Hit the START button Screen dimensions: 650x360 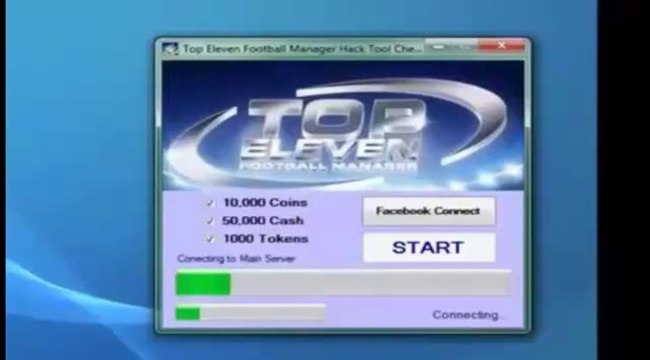(x=429, y=248)
